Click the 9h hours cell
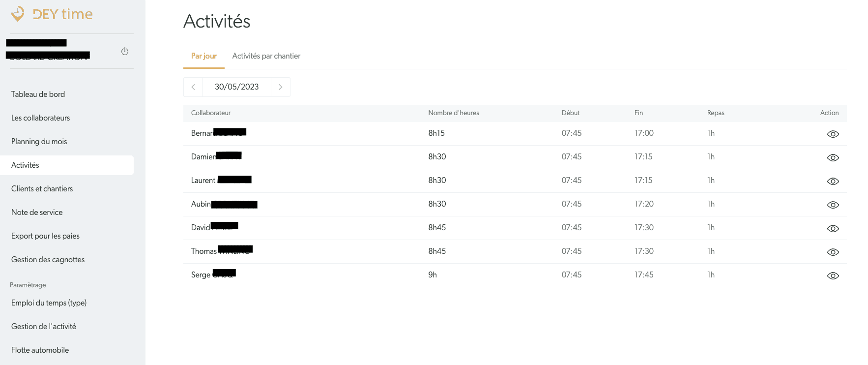The height and width of the screenshot is (365, 868). point(433,275)
